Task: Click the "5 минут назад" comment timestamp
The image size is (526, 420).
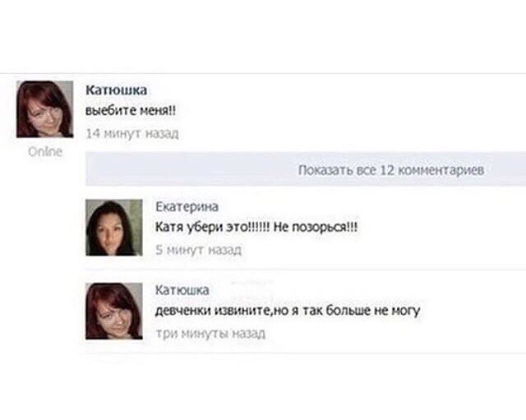Action: pos(198,250)
